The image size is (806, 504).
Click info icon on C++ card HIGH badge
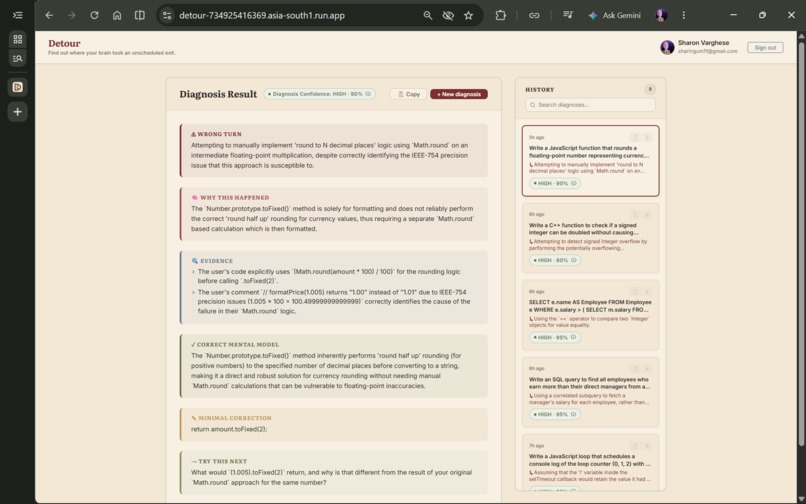pyautogui.click(x=574, y=260)
